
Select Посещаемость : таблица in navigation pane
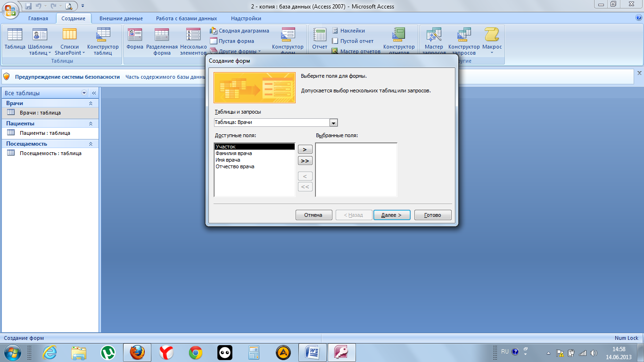[x=50, y=153]
